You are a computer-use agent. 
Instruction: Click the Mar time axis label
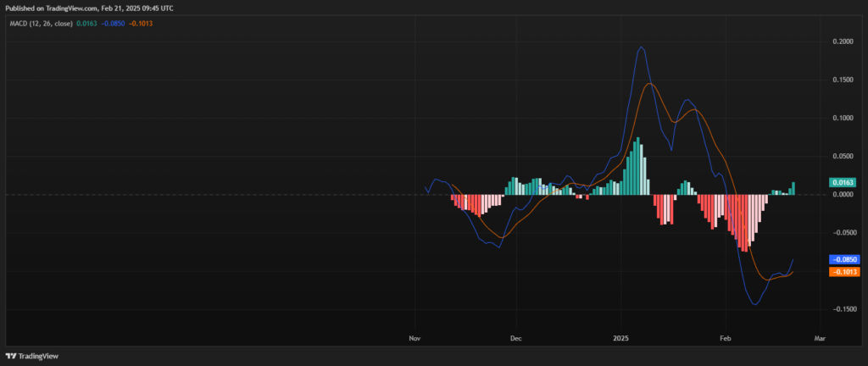pos(820,337)
